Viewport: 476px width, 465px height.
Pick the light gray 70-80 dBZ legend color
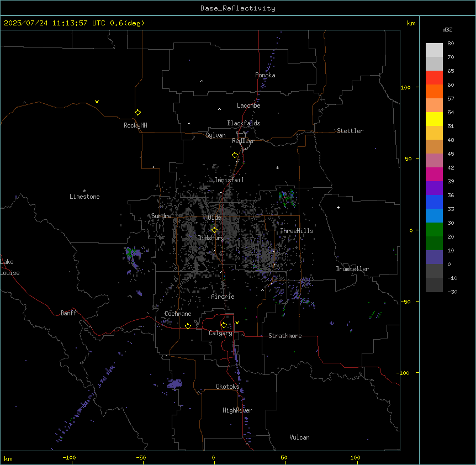coord(434,50)
